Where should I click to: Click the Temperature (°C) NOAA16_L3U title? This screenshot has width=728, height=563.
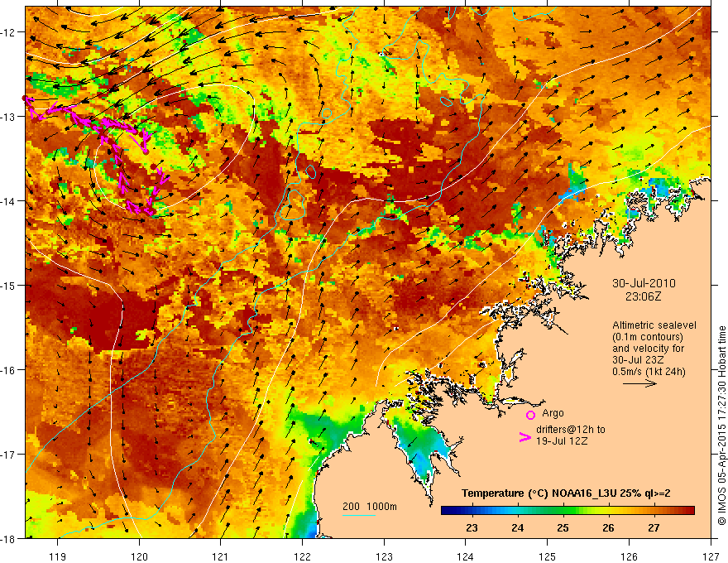pyautogui.click(x=566, y=493)
